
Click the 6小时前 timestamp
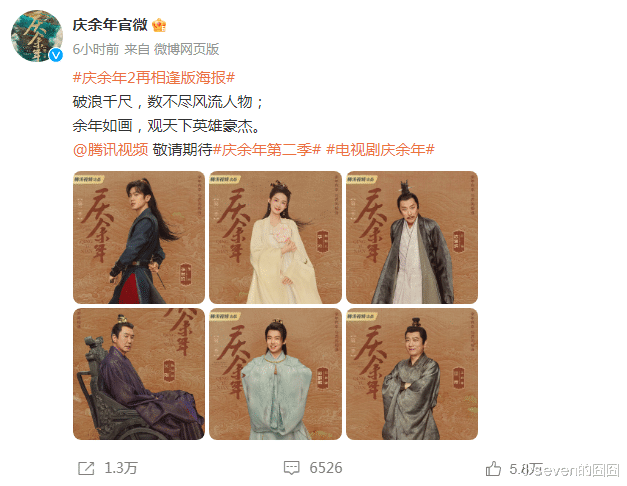click(x=96, y=49)
